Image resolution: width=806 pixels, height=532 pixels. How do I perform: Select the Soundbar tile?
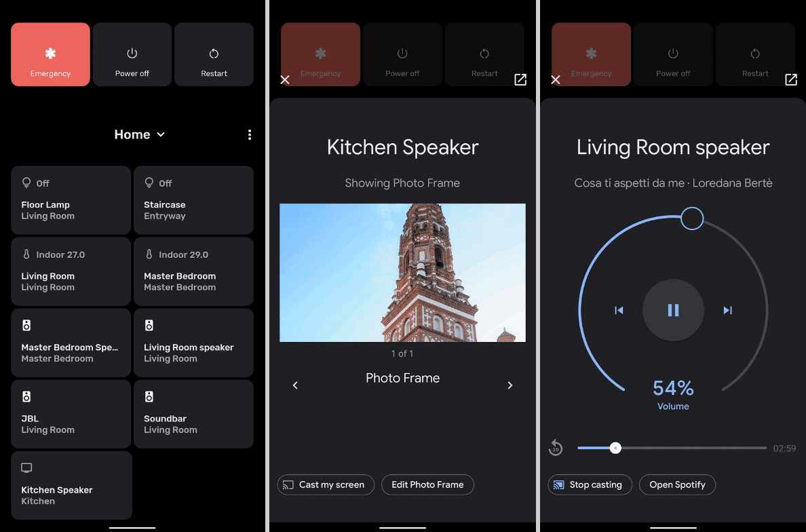click(x=194, y=415)
